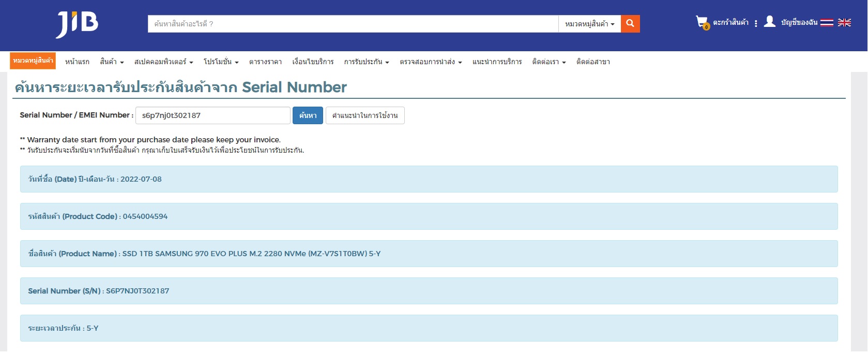This screenshot has height=354, width=868.
Task: Switch language with the UK flag
Action: 844,22
